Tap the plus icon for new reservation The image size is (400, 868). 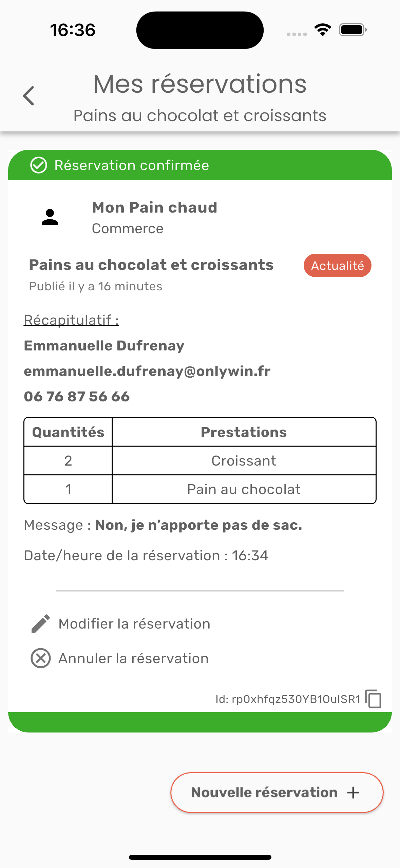tap(353, 793)
